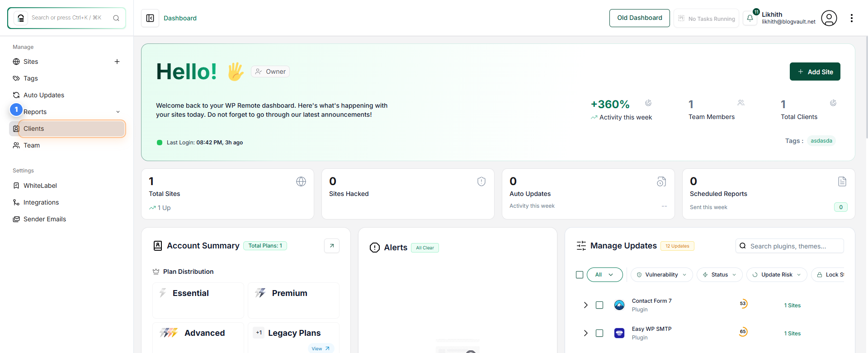Open the Integrations settings
868x353 pixels.
tap(41, 202)
